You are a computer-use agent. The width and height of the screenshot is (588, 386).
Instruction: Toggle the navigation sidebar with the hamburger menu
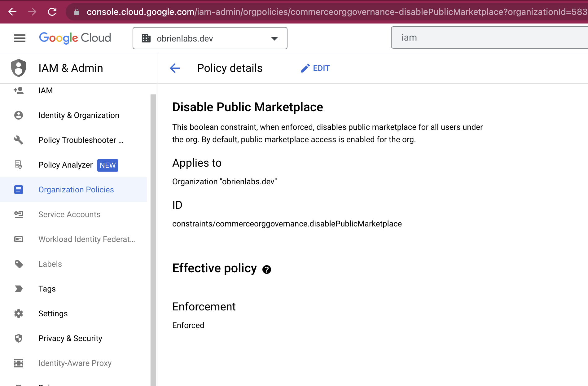pos(20,38)
